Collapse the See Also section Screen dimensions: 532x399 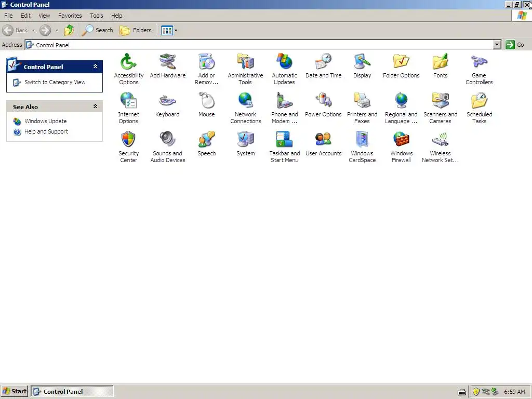pos(96,107)
